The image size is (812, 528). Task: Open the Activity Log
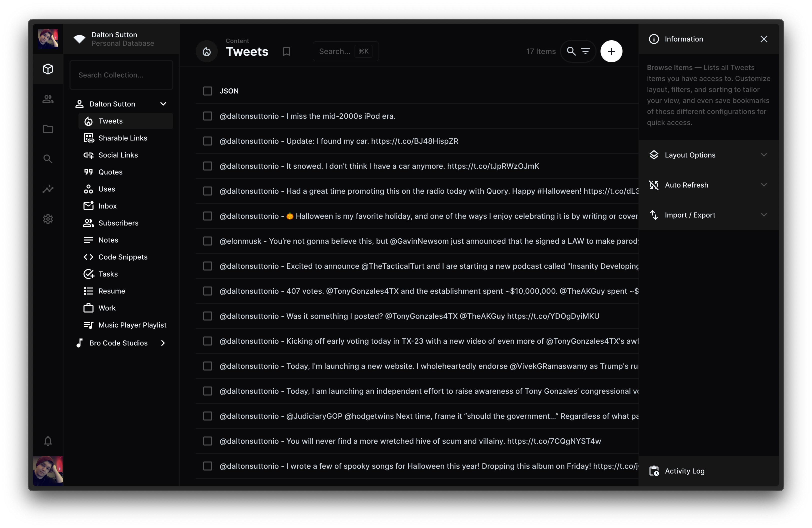tap(684, 471)
